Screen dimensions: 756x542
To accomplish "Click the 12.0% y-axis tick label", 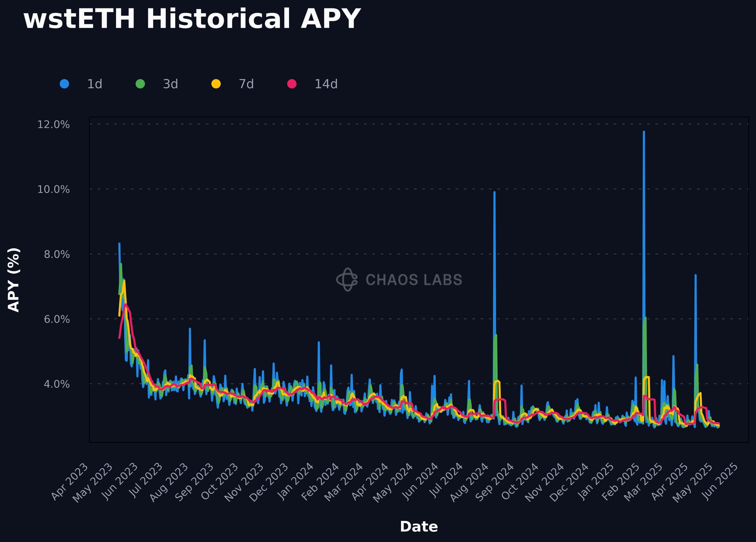I will (54, 124).
